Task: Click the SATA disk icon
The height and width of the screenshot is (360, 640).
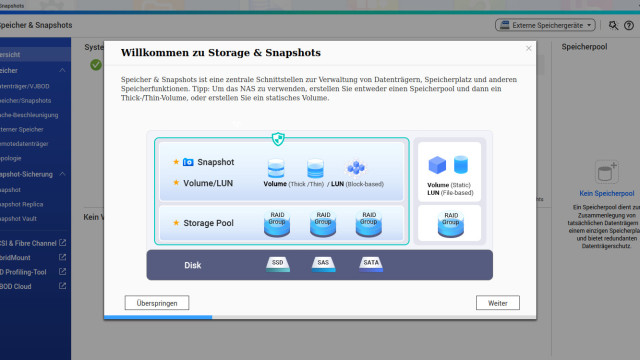Action: point(371,264)
